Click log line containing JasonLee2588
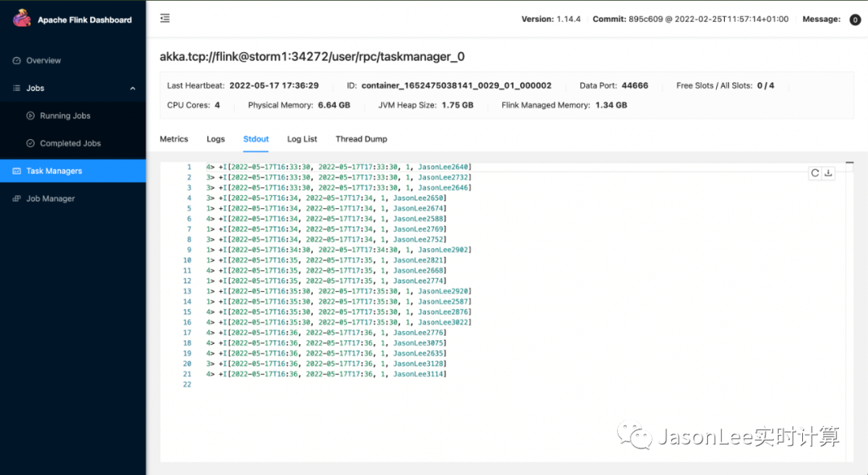 (326, 219)
